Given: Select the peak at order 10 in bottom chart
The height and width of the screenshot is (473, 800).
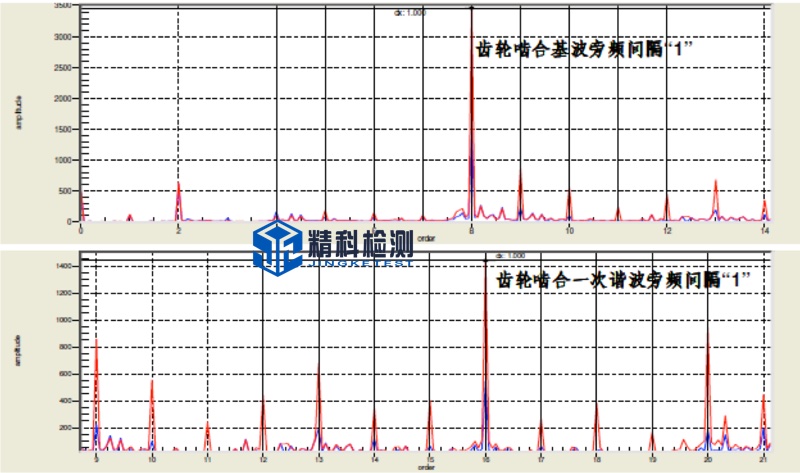Looking at the screenshot, I should click(152, 382).
